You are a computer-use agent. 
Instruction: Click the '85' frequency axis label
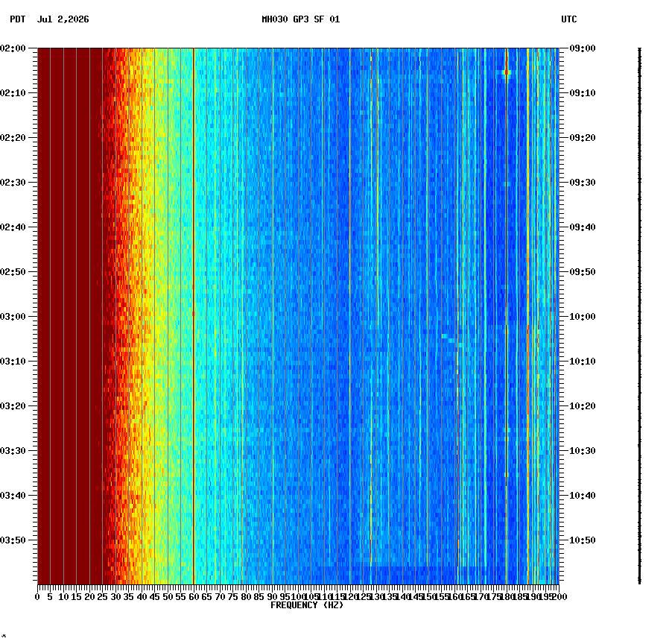(x=259, y=597)
